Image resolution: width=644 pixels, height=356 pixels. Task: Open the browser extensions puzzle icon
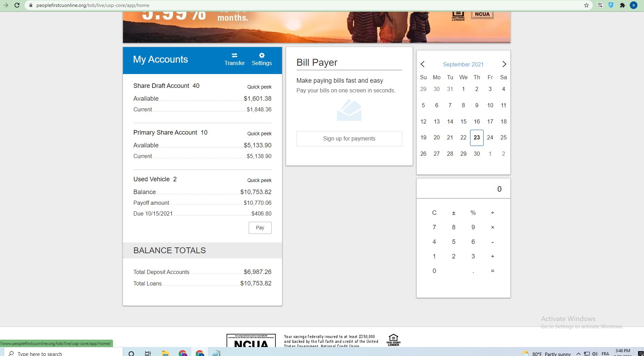point(622,5)
